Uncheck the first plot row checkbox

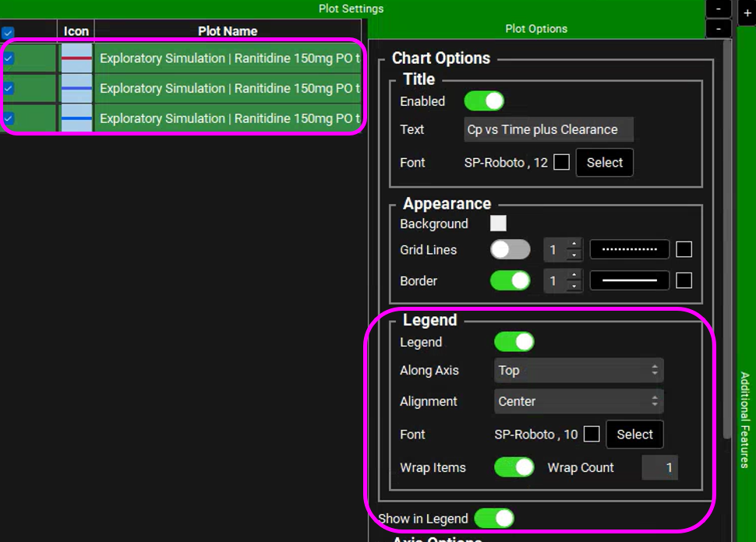[8, 58]
